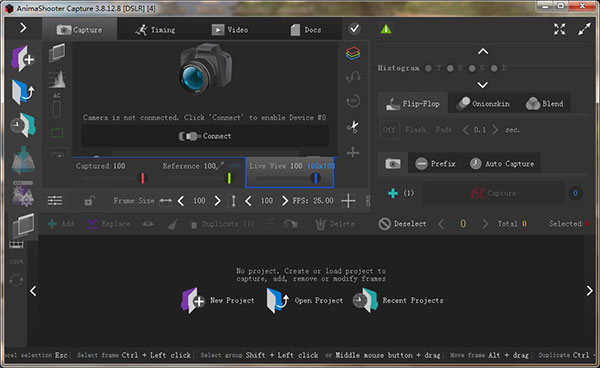The width and height of the screenshot is (600, 368).
Task: Click the frames stack icon in lower sidebar
Action: click(23, 225)
